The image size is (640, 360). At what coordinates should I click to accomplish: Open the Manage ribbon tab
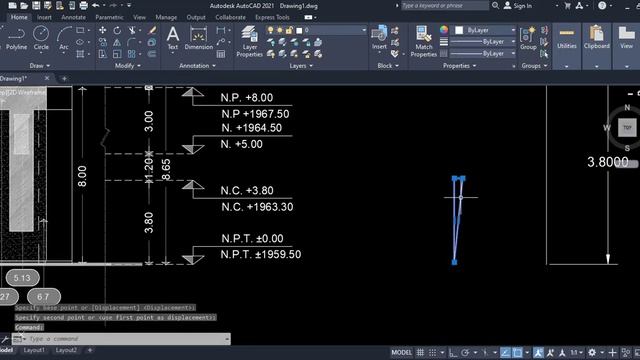click(166, 17)
